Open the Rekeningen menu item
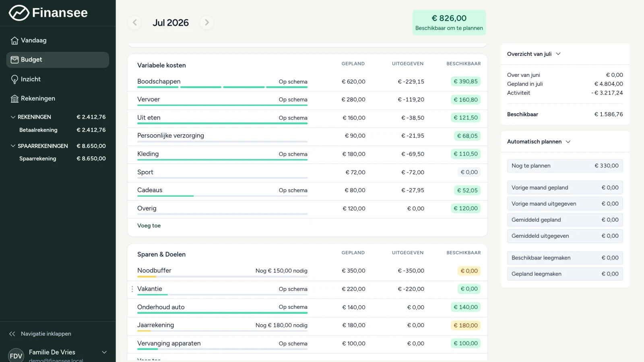644x362 pixels. (58, 99)
